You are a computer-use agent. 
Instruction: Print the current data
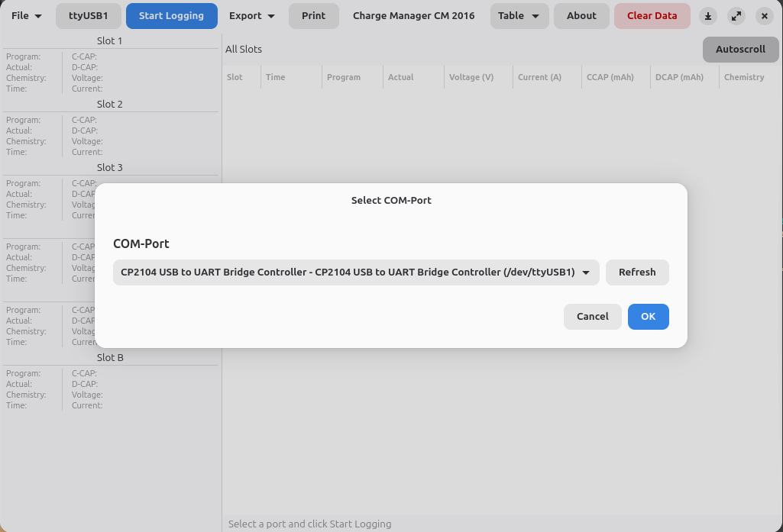point(313,16)
